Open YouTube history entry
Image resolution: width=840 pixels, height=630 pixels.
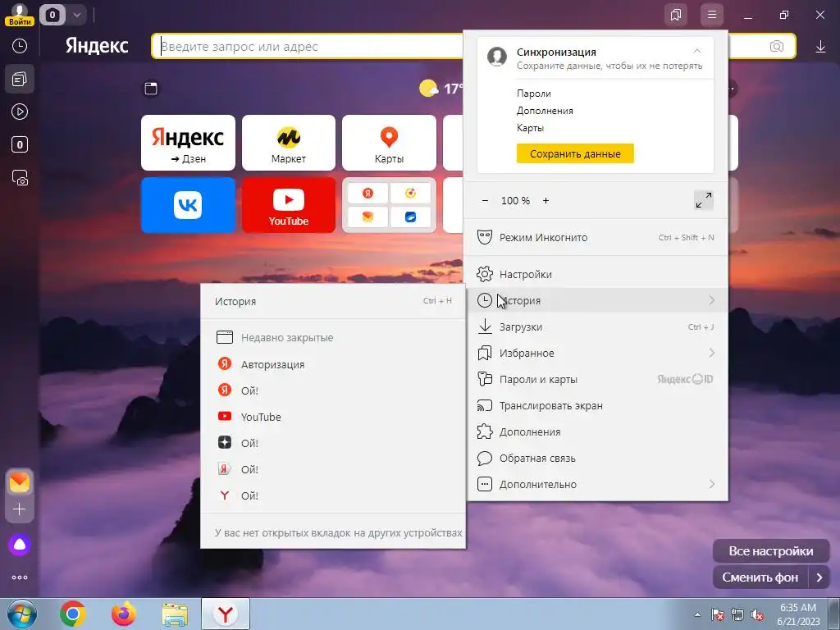[x=333, y=417]
